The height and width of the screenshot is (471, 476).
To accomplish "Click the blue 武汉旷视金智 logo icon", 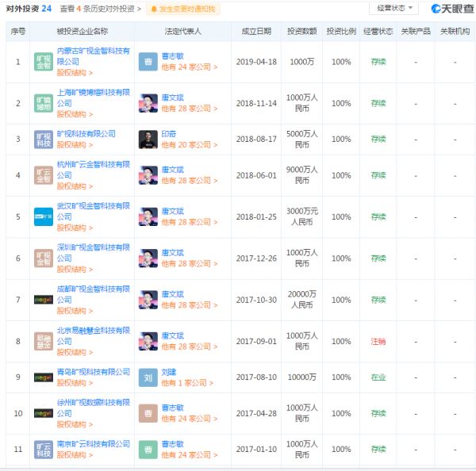I will [x=44, y=216].
